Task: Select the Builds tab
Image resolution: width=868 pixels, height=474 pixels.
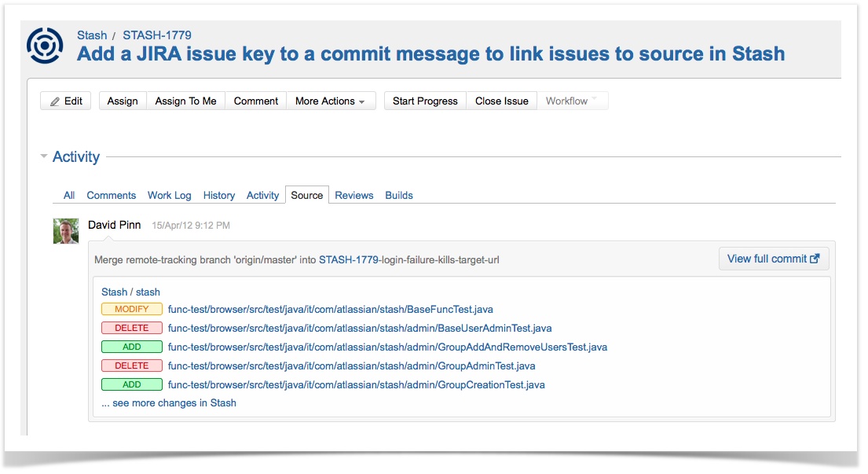Action: [x=398, y=195]
